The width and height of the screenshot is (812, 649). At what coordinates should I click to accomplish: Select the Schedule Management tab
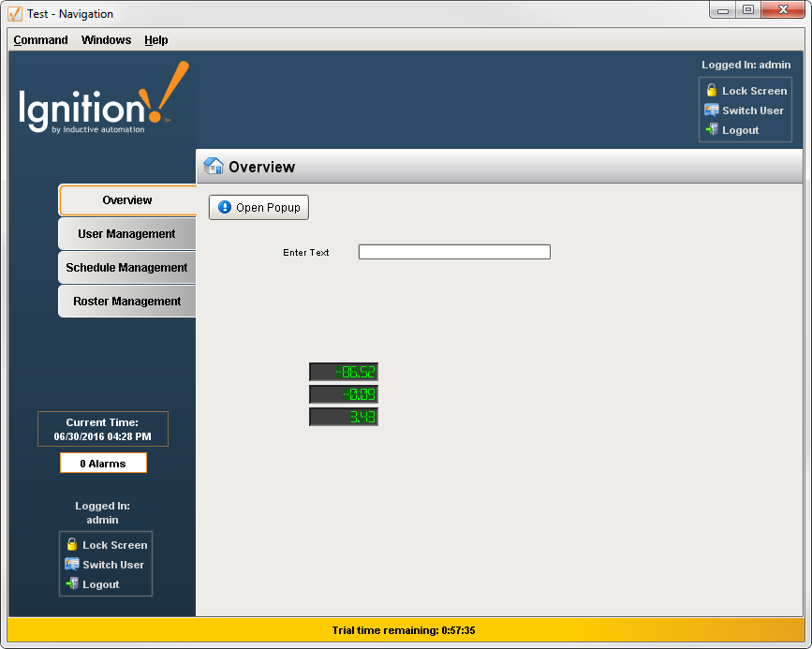(126, 267)
